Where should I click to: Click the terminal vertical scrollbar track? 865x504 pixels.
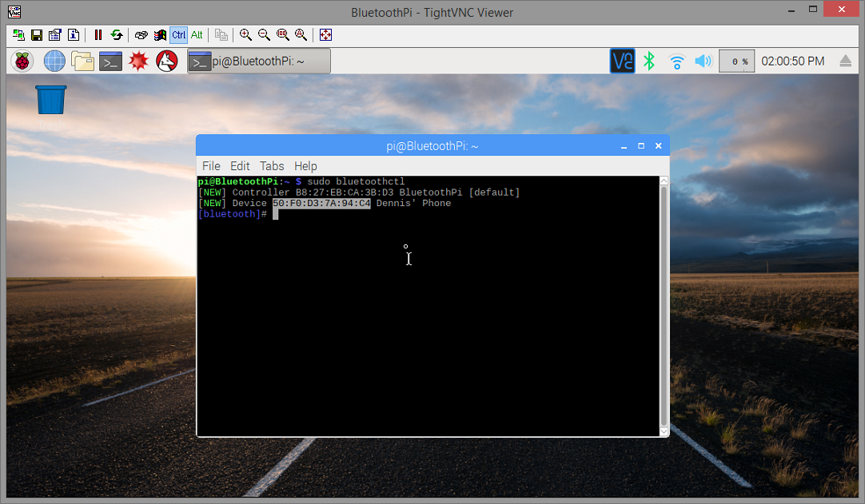[x=664, y=306]
